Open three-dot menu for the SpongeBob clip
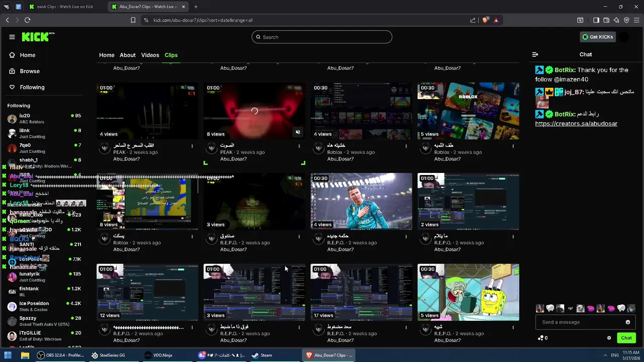This screenshot has height=362, width=644. pos(513,327)
